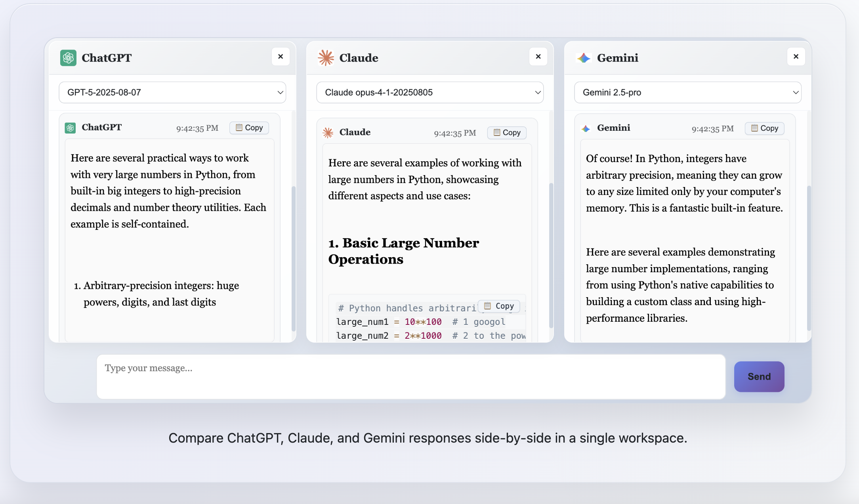
Task: Click the Claude starburst icon in its panel header
Action: click(326, 57)
